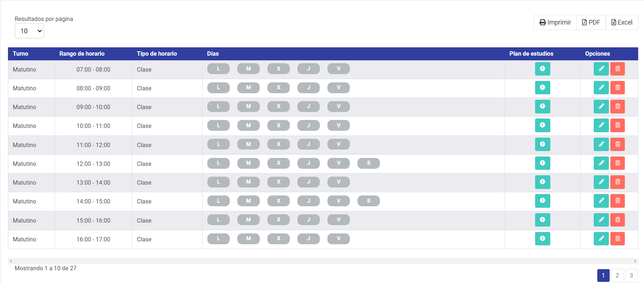Edit the 09:00 - 10:00 schedule row
This screenshot has width=644, height=284.
click(x=601, y=106)
